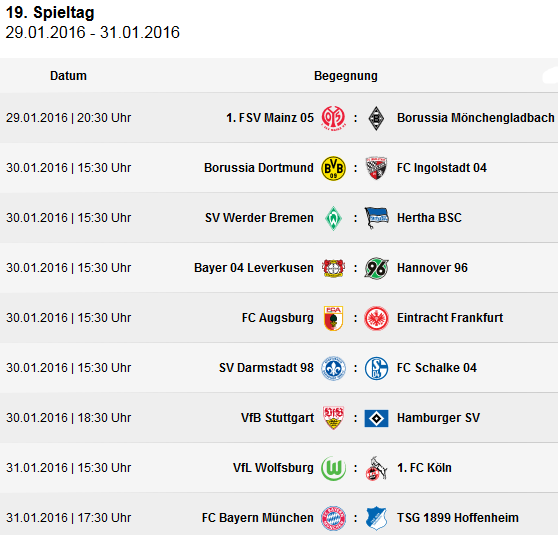Image resolution: width=558 pixels, height=535 pixels.
Task: Click the Hertha BSC flag logo
Action: point(376,217)
